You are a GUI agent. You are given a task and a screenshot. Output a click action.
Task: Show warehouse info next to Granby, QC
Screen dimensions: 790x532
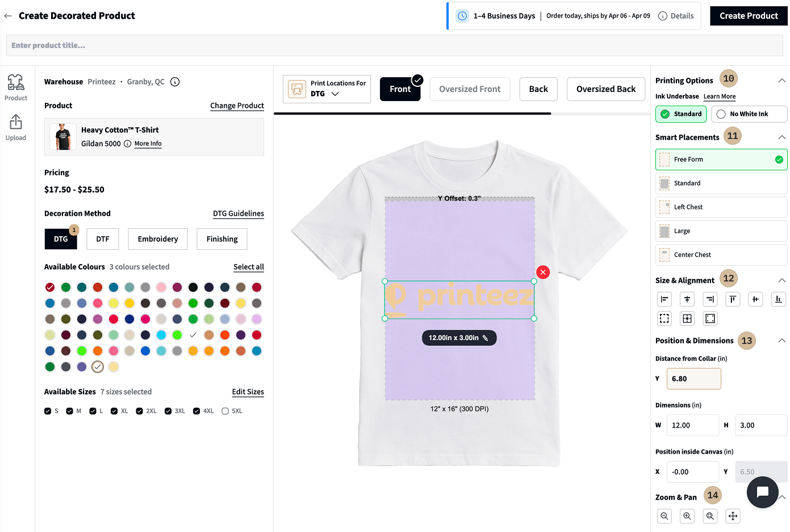pyautogui.click(x=175, y=82)
